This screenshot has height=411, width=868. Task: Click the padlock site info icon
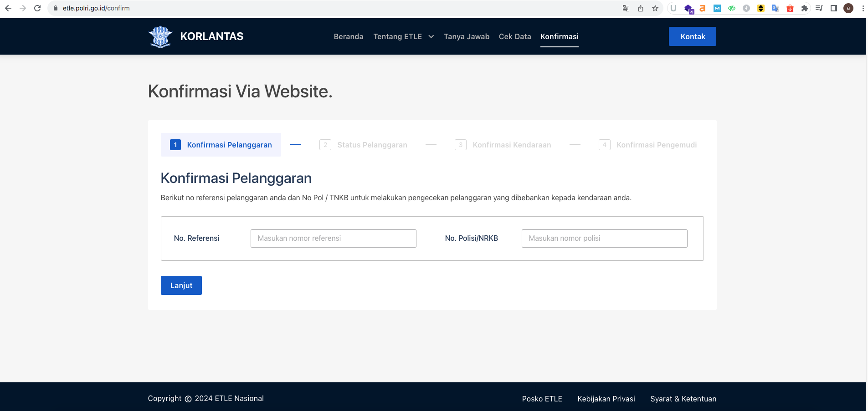click(56, 8)
